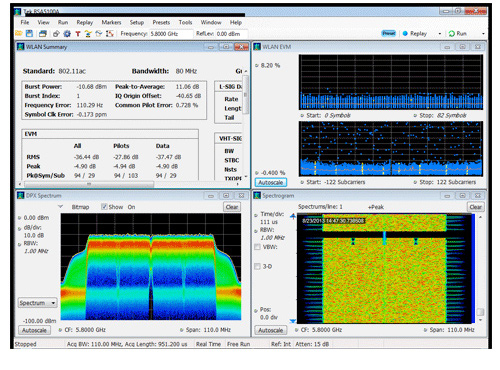Screen dimensions: 500x370
Task: Click the WLAN Summary horizontal scrollbar
Action: [x=132, y=184]
